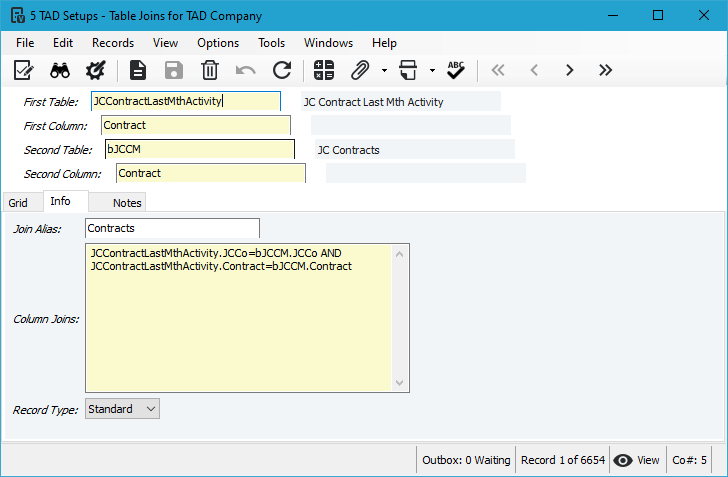Jump to the first record with double-left arrows
This screenshot has width=728, height=477.
tap(498, 70)
